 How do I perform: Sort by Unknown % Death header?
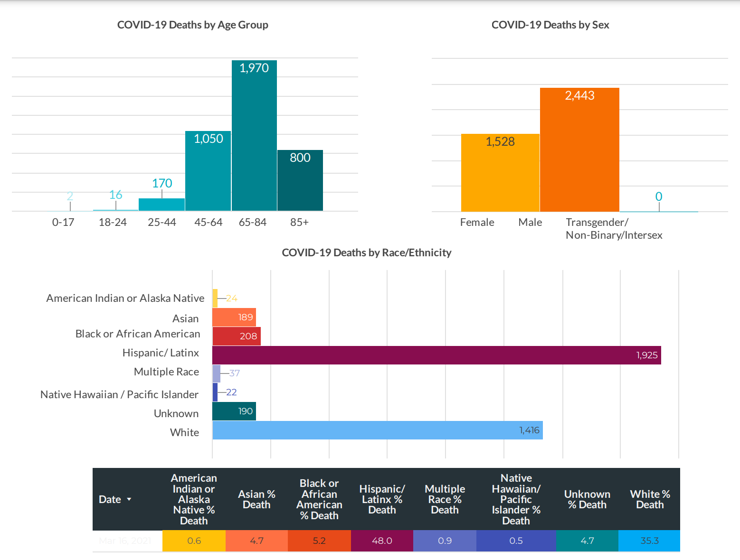point(587,499)
